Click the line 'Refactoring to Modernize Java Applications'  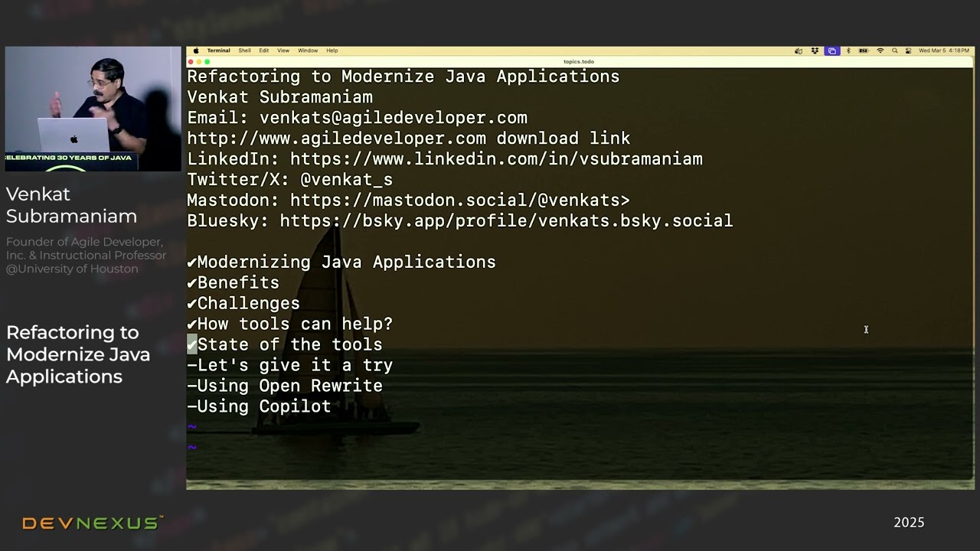pyautogui.click(x=403, y=77)
